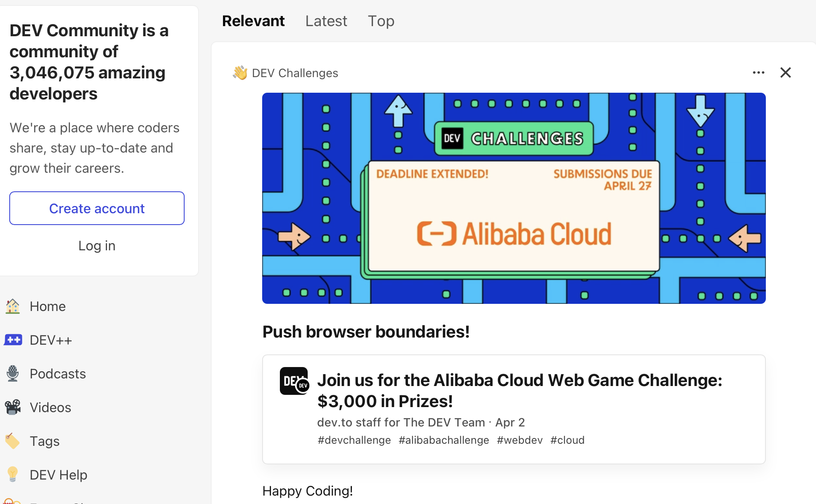Dismiss the DEV Challenges banner with X
The image size is (816, 504).
coord(786,72)
